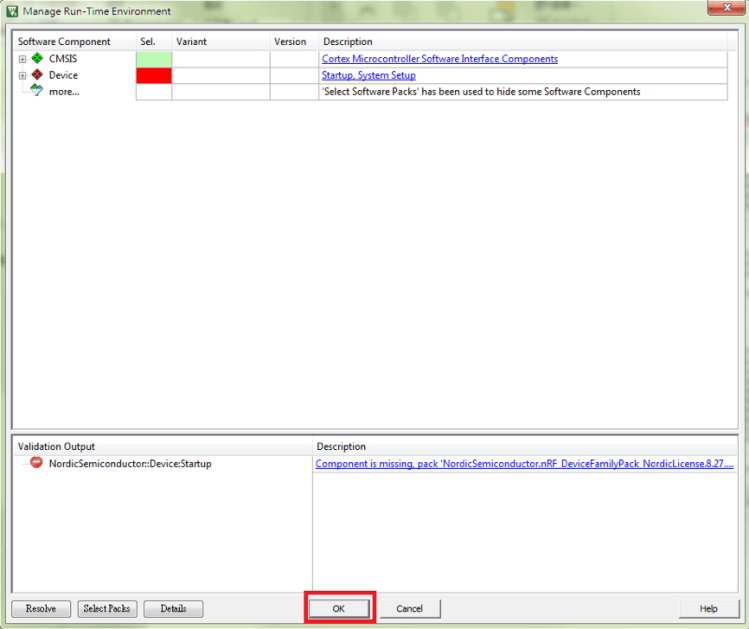Screen dimensions: 749x629
Task: Confirm with the OK button
Action: coord(339,608)
